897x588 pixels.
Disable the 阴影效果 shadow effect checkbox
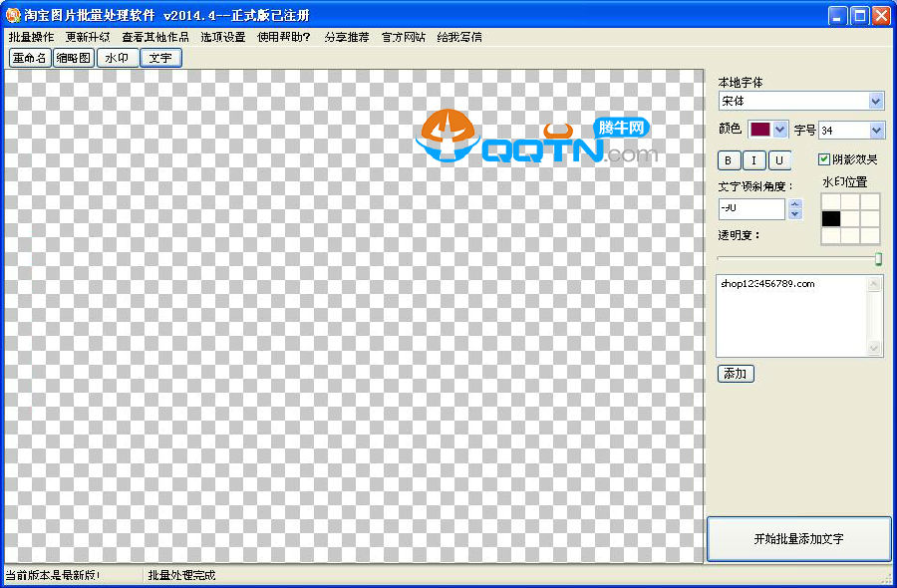824,159
